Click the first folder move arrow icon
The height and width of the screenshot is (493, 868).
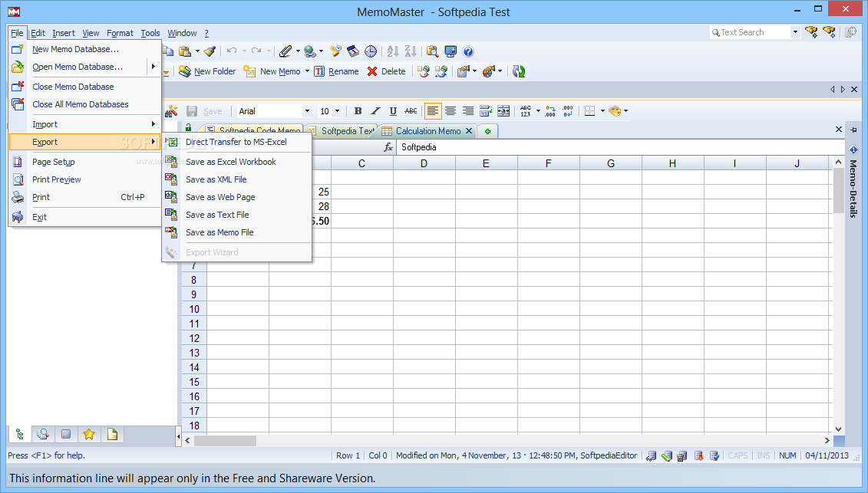(424, 71)
